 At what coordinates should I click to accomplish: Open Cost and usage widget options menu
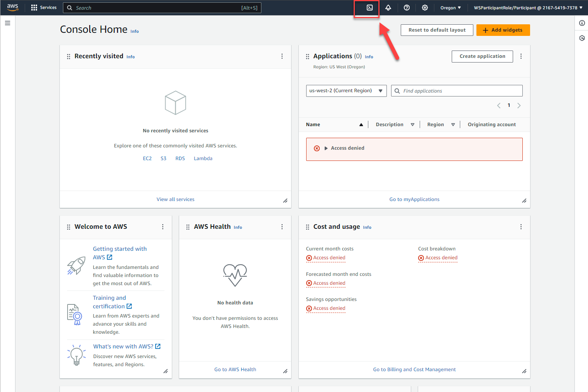[x=521, y=227]
